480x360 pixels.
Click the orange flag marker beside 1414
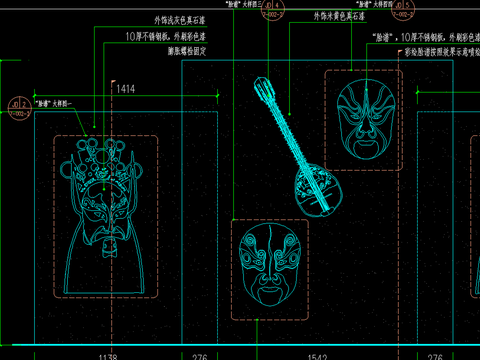click(113, 82)
